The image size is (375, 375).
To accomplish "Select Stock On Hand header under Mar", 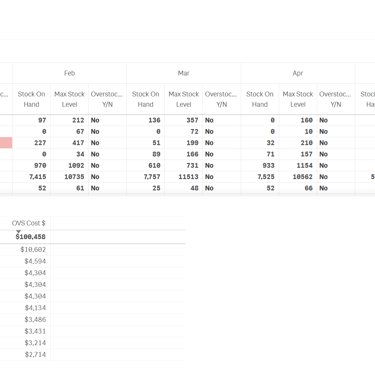I will pos(146,99).
